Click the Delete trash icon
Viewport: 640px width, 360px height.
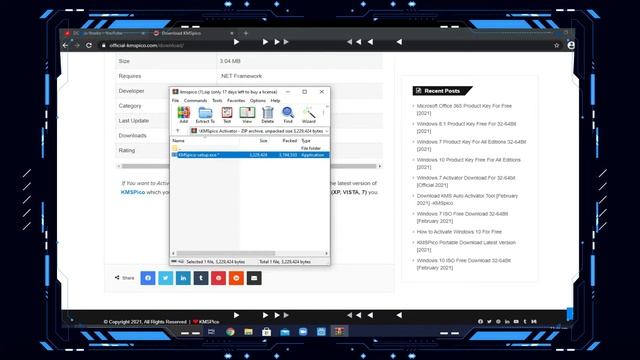[x=267, y=115]
